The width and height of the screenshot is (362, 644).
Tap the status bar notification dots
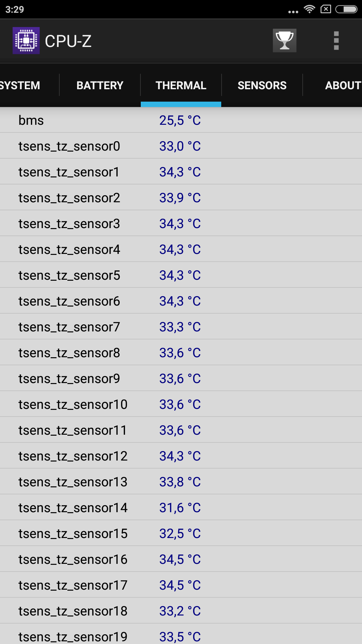(293, 12)
